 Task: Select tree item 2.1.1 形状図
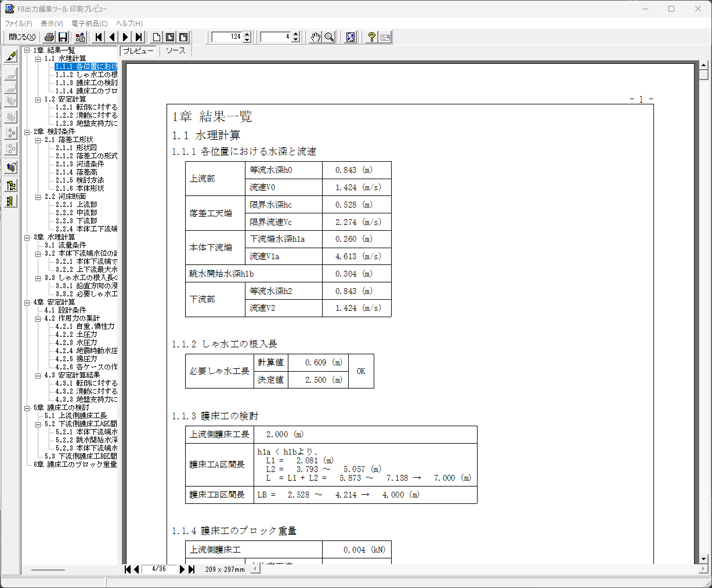coord(76,148)
